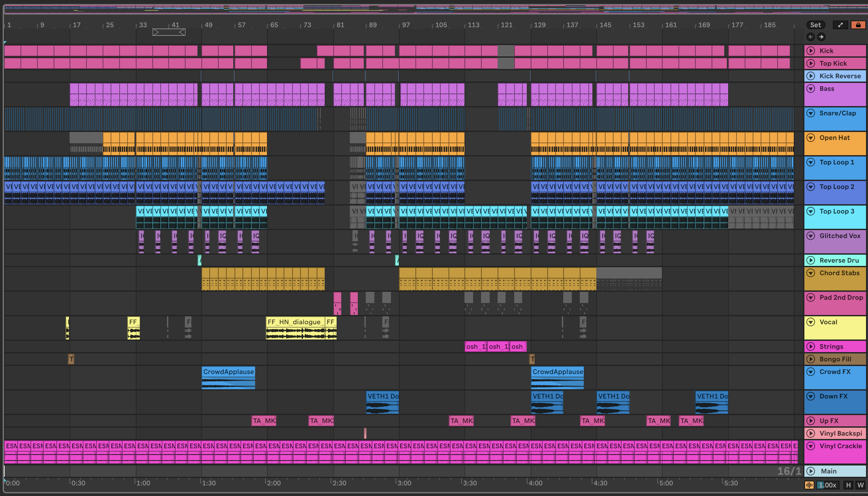868x496 pixels.
Task: Select the Bass track title
Action: (827, 89)
